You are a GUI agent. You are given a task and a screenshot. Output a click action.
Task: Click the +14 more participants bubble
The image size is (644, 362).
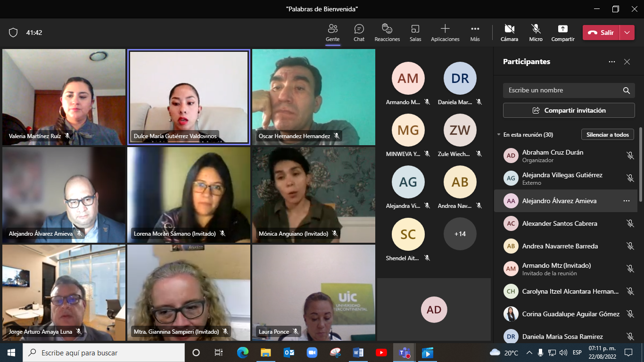click(x=460, y=234)
